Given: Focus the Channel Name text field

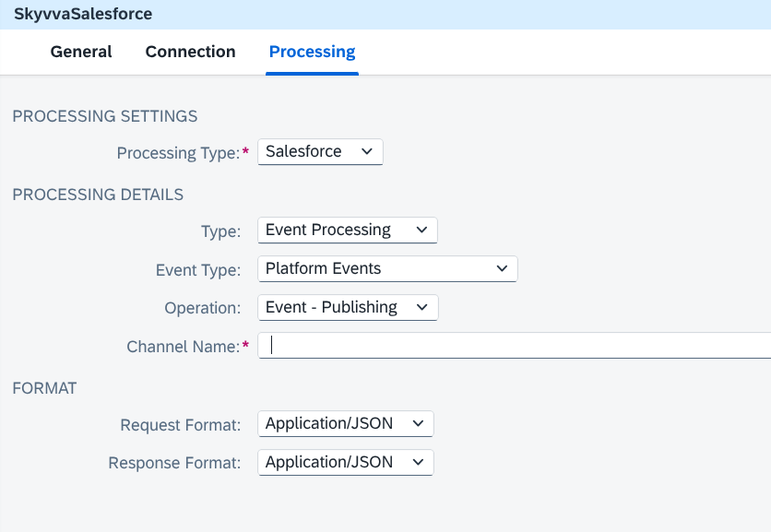Looking at the screenshot, I should tap(515, 346).
